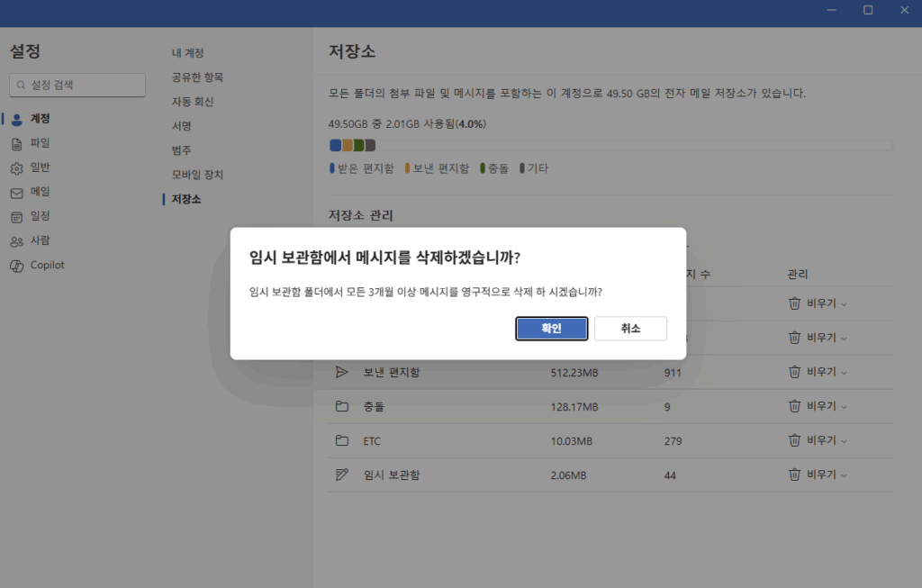Click the paper plane icon on 보낸 편지함 row

(x=341, y=371)
